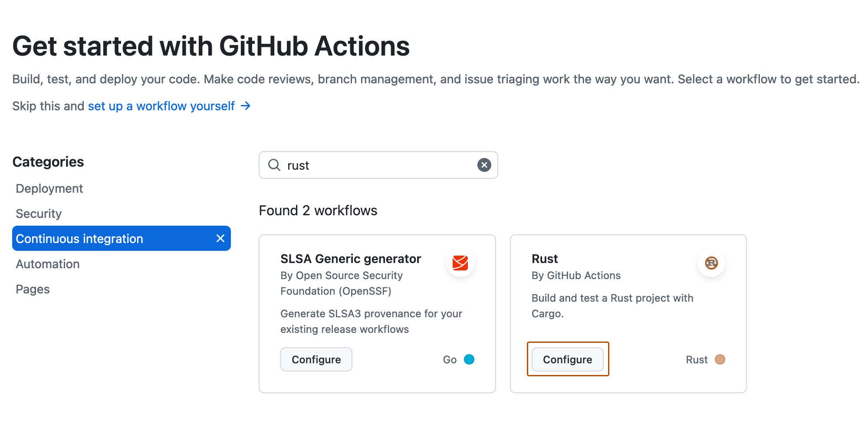Enable the Security category filter
The width and height of the screenshot is (868, 434).
[x=39, y=213]
